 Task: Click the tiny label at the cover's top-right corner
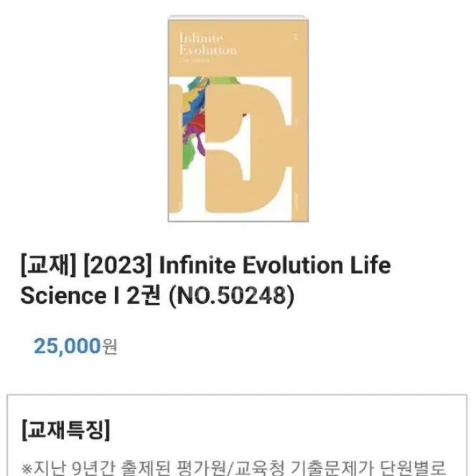pyautogui.click(x=297, y=37)
